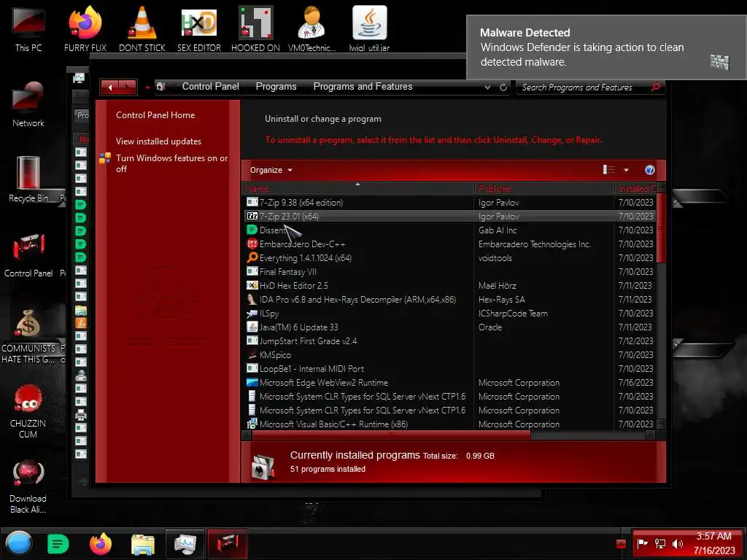Click the Control Panel taskbar button
This screenshot has width=747, height=560.
228,544
